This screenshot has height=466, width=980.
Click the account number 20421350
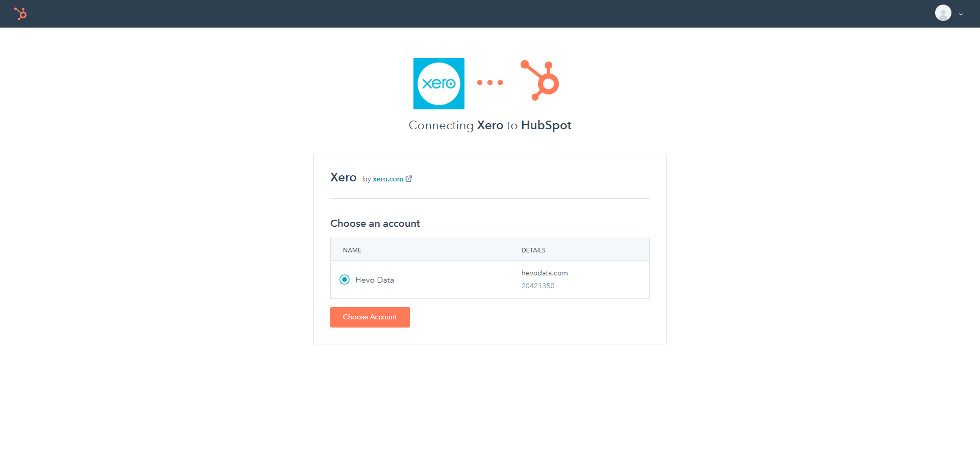(537, 286)
